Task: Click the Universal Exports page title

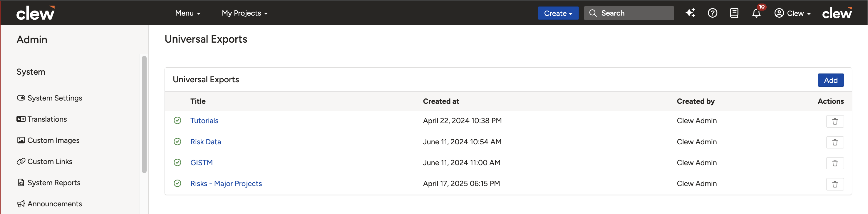Action: click(x=206, y=39)
